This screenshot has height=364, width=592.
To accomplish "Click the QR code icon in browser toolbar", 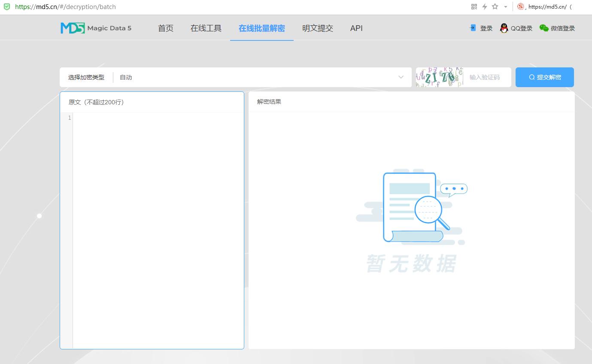I will 474,6.
